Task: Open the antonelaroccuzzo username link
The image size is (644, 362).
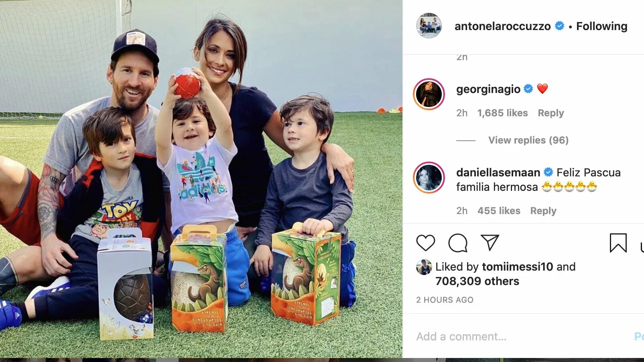Action: [x=502, y=26]
